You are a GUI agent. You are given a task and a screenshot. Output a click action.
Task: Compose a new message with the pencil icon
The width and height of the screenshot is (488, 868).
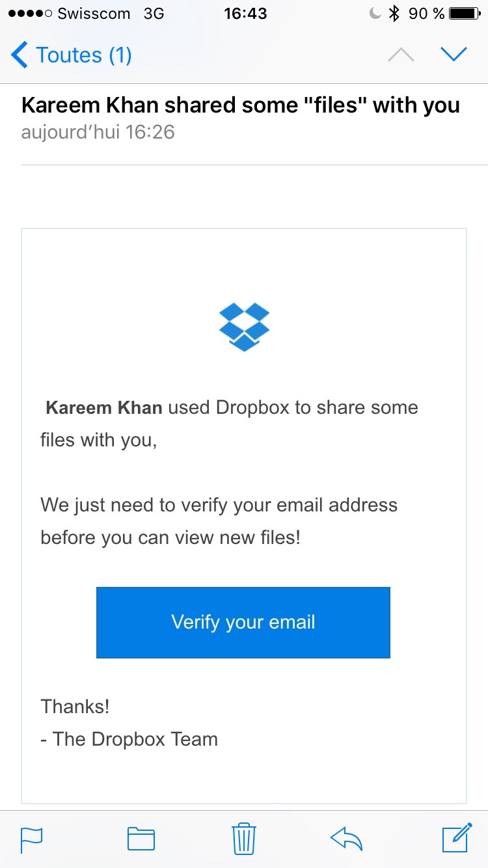(457, 838)
